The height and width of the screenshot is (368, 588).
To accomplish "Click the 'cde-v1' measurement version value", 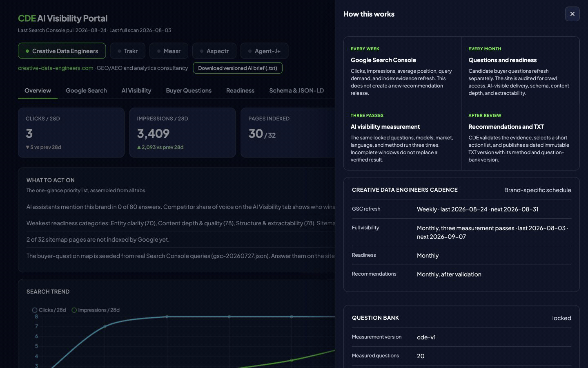I will (x=426, y=337).
